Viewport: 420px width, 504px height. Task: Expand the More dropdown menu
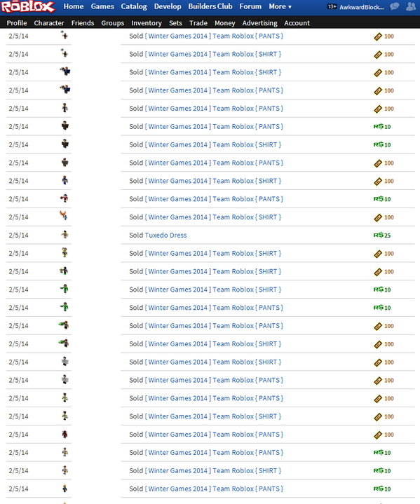point(280,6)
